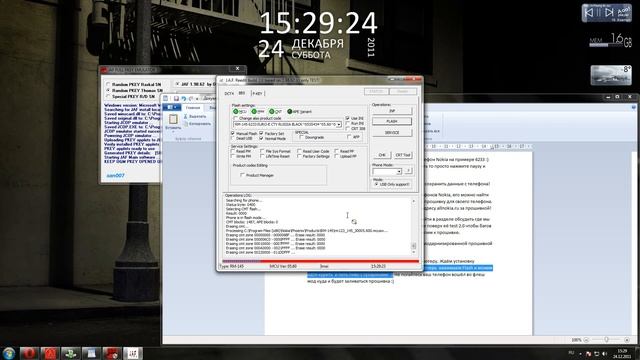640x360 pixels.
Task: Open the WordPad application menu button
Action: pyautogui.click(x=171, y=107)
